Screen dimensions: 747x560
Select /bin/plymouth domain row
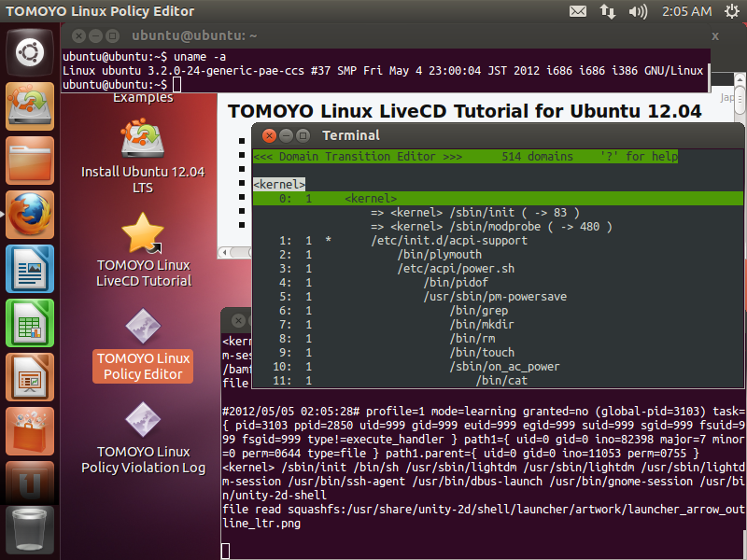coord(498,254)
